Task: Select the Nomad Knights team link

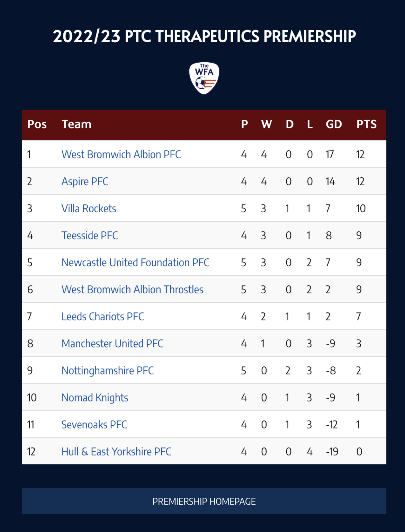Action: click(94, 398)
